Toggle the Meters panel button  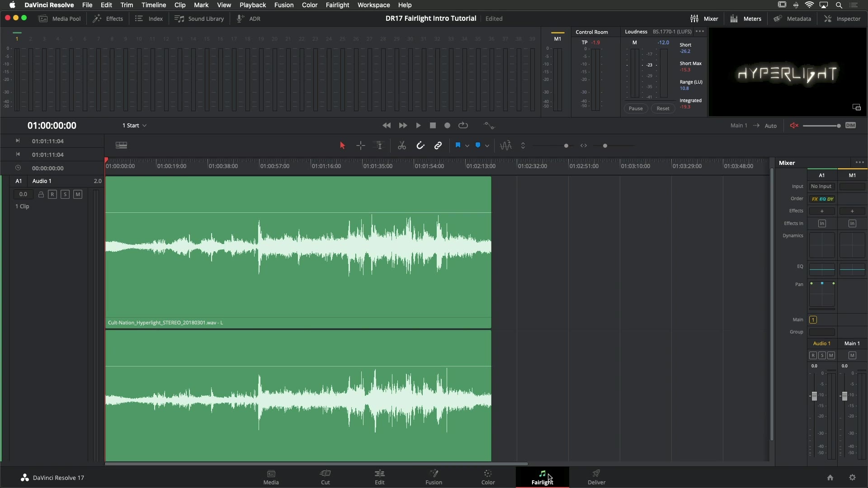[x=746, y=19]
